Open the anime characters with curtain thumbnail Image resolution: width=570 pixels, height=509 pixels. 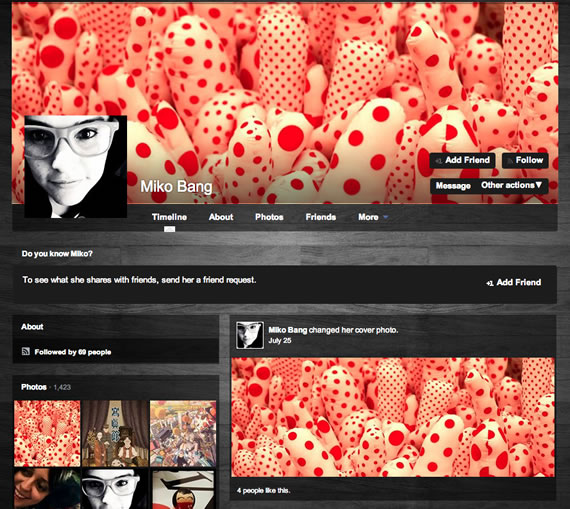click(115, 433)
